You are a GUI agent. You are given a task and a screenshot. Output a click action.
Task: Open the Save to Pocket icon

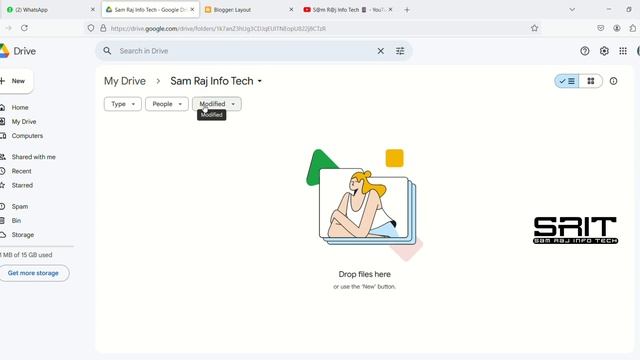coord(600,28)
